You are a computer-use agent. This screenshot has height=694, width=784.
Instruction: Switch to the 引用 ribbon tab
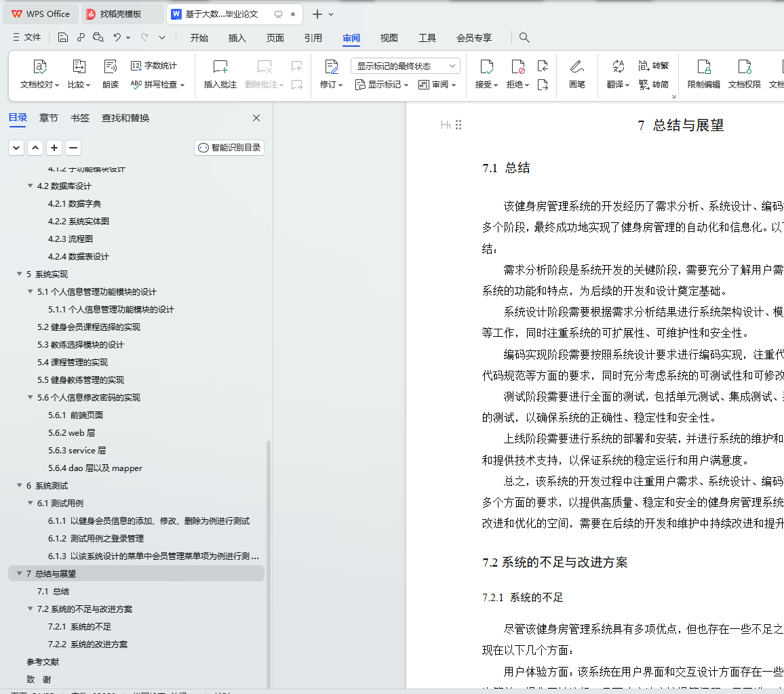pyautogui.click(x=313, y=37)
